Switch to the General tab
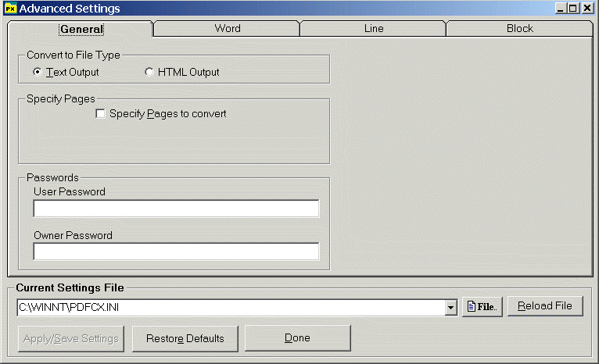Image resolution: width=599 pixels, height=364 pixels. click(x=81, y=29)
